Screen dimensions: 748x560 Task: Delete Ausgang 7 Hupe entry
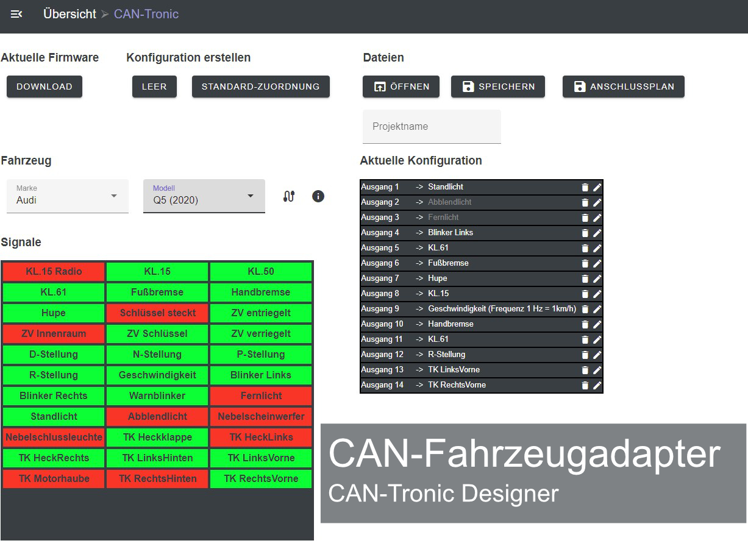585,278
